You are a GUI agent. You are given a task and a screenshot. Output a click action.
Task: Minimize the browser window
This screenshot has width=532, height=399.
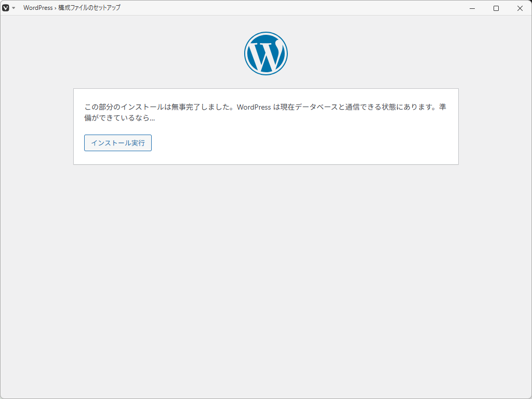click(x=472, y=8)
